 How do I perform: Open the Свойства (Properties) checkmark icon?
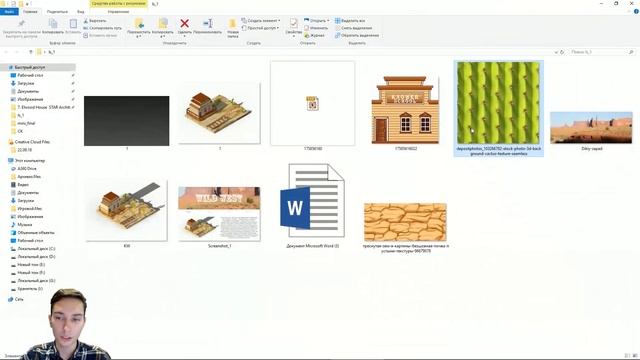point(293,24)
